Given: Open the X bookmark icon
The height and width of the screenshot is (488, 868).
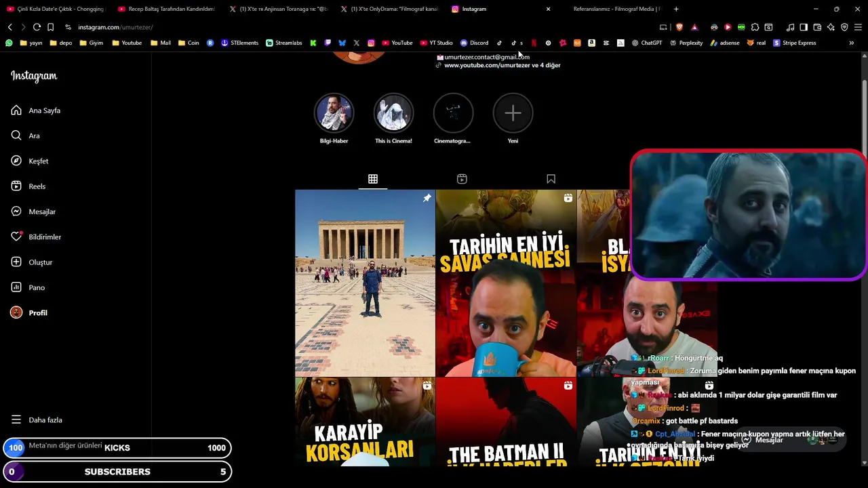Looking at the screenshot, I should click(x=356, y=43).
